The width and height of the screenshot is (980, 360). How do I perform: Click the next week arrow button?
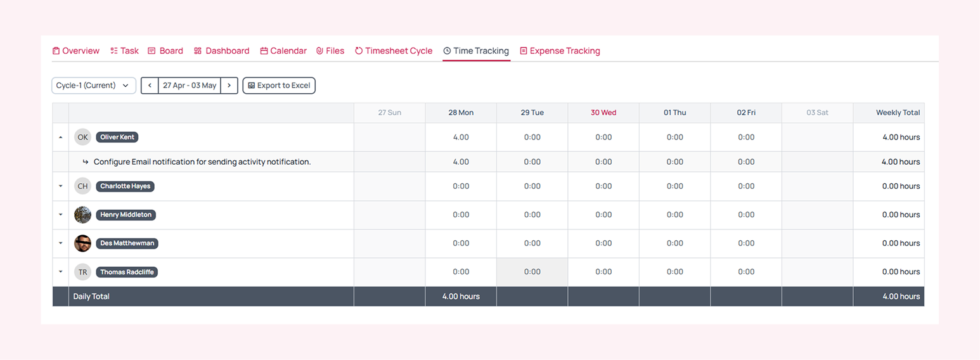point(229,86)
